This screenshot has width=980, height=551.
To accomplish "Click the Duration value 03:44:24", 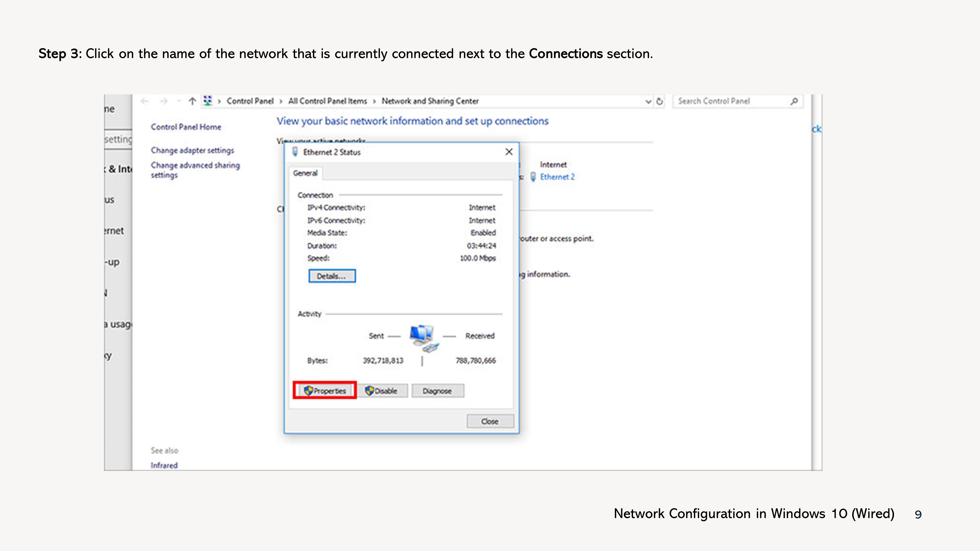I will point(481,246).
